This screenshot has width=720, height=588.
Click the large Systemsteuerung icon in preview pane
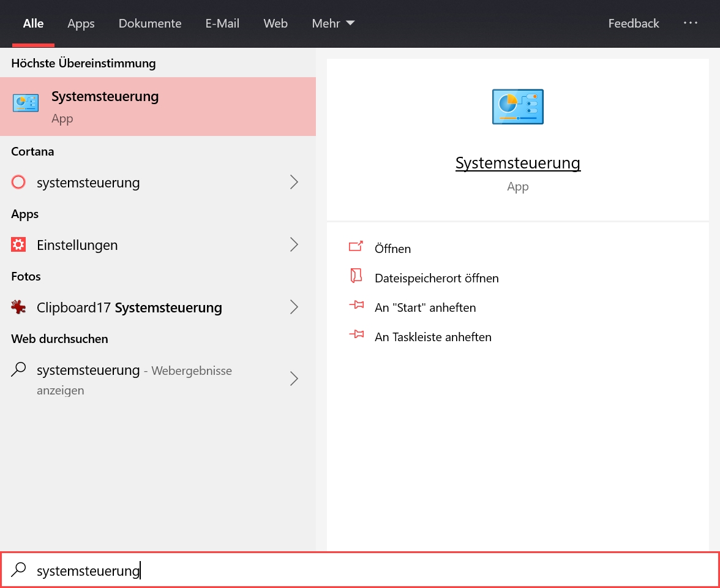[517, 107]
